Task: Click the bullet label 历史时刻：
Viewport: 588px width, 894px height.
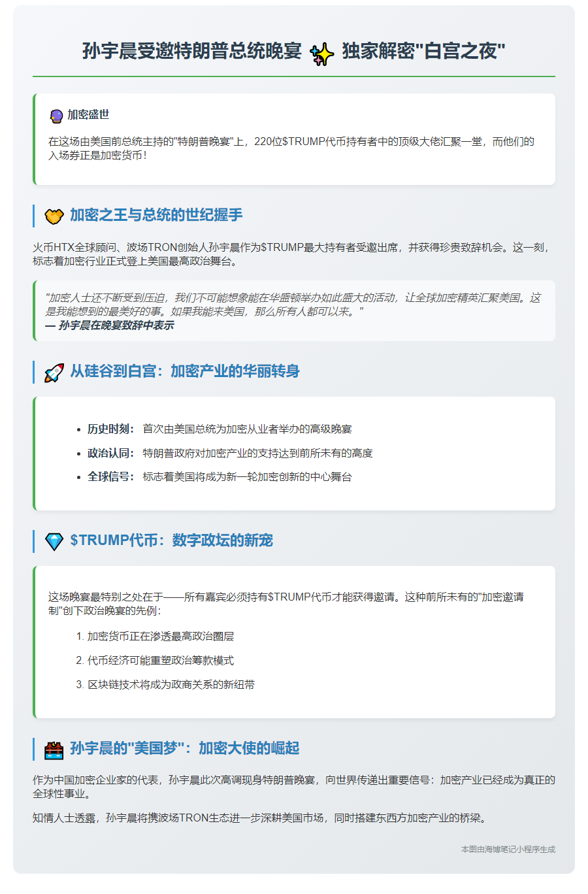Action: pyautogui.click(x=111, y=429)
